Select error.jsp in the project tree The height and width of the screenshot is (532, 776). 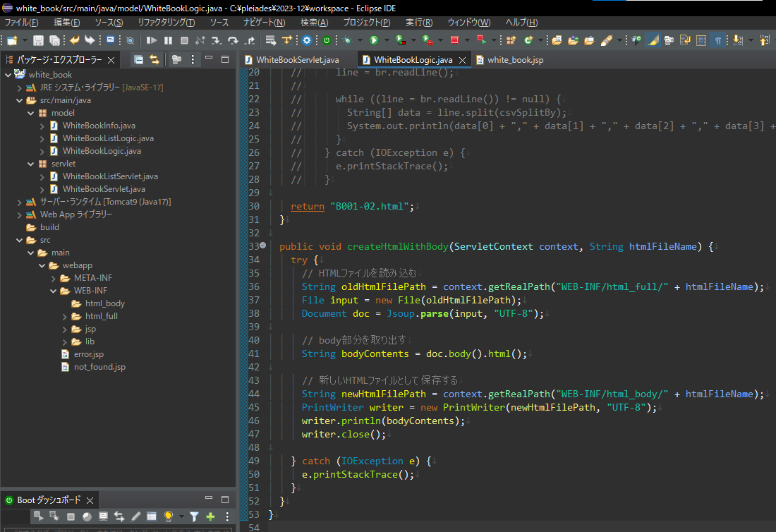[88, 354]
